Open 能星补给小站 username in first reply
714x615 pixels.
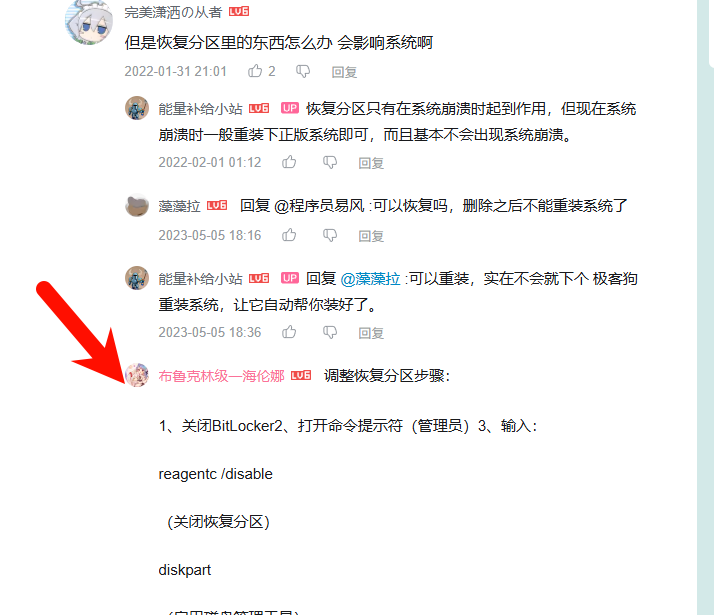(200, 109)
